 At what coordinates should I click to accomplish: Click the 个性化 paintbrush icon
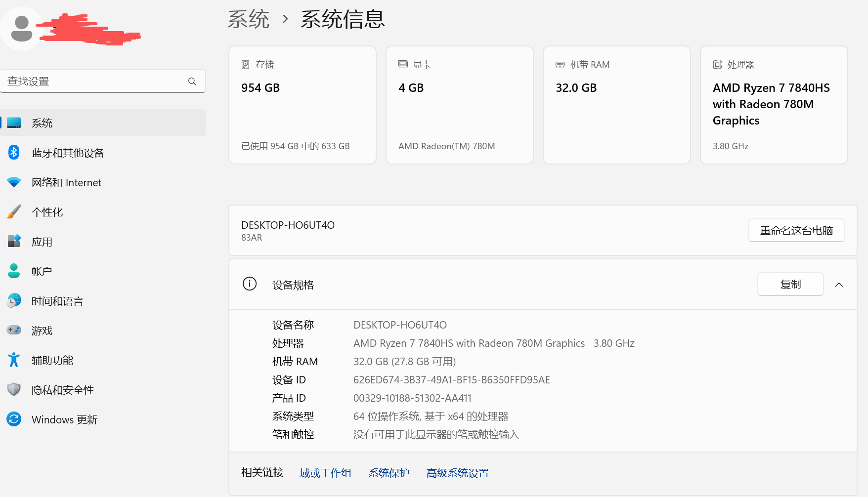(x=14, y=211)
